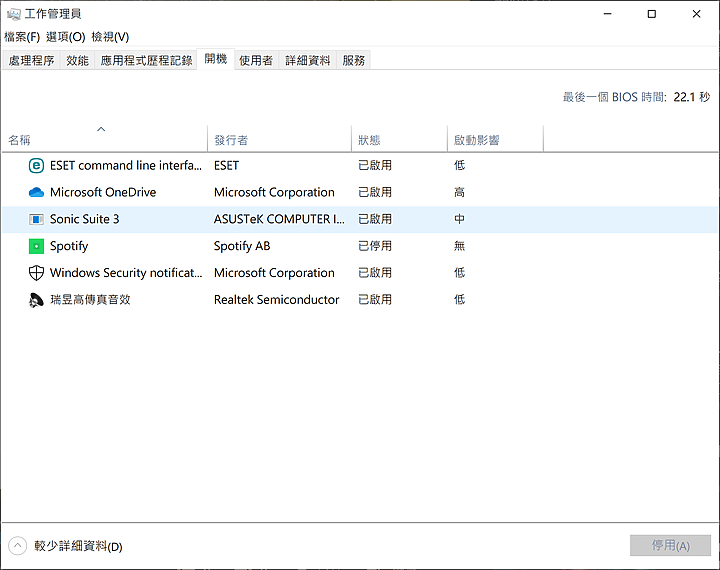Open the 選項(O) menu
Image resolution: width=720 pixels, height=570 pixels.
point(66,37)
